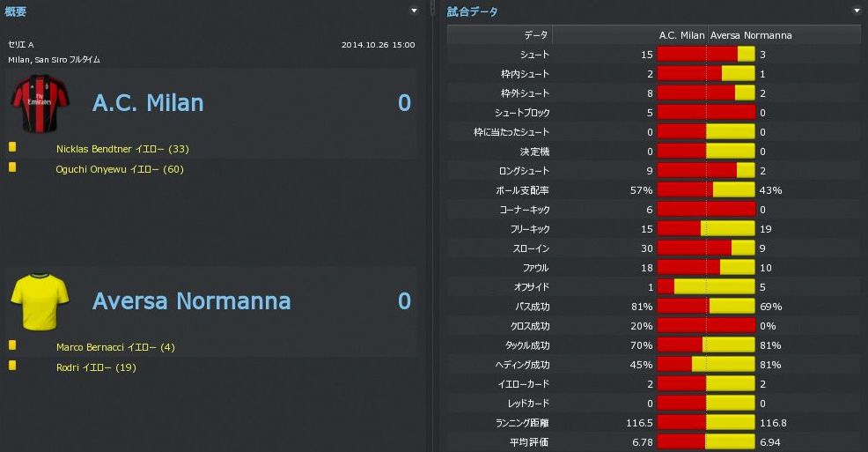
Task: Click the yellow card icon beside Marco Bernacci
Action: point(12,345)
